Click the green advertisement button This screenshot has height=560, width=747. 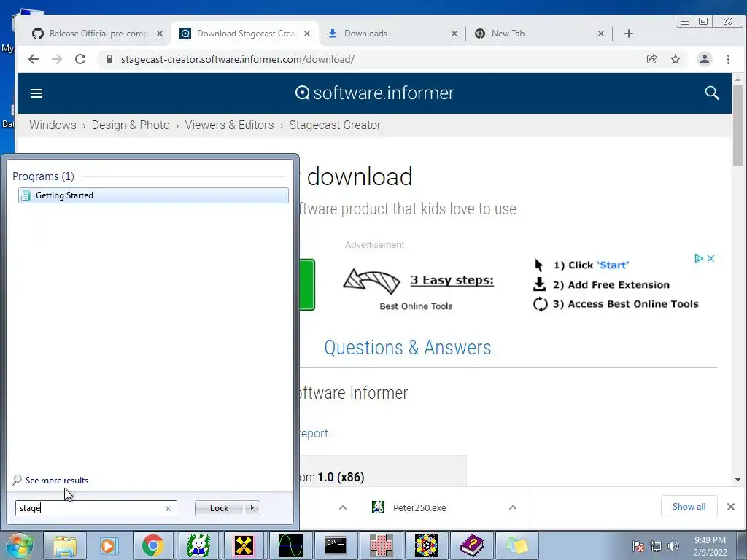(x=307, y=284)
